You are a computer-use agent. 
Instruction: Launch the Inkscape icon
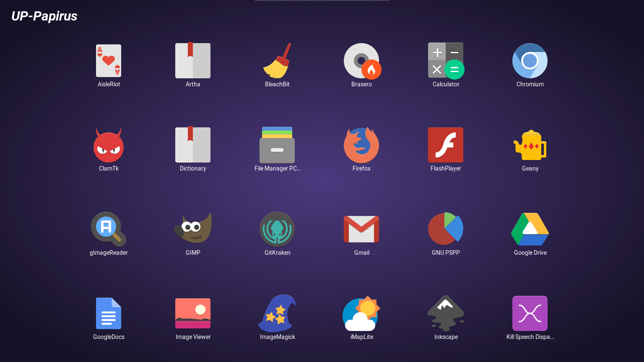[446, 313]
